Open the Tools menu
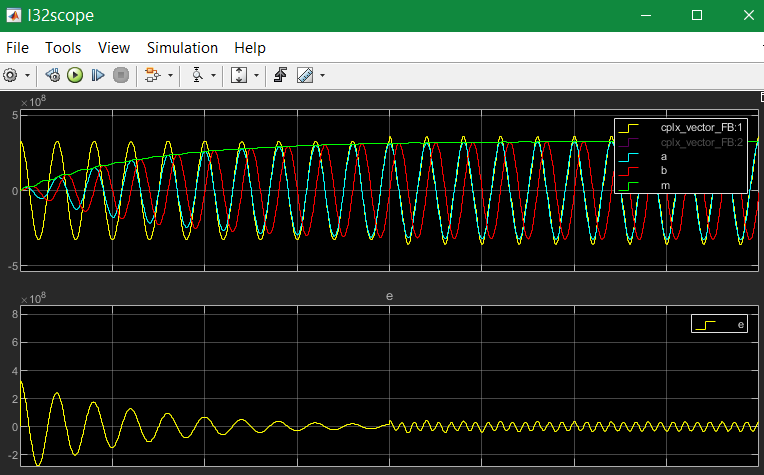The width and height of the screenshot is (764, 475). click(x=63, y=47)
